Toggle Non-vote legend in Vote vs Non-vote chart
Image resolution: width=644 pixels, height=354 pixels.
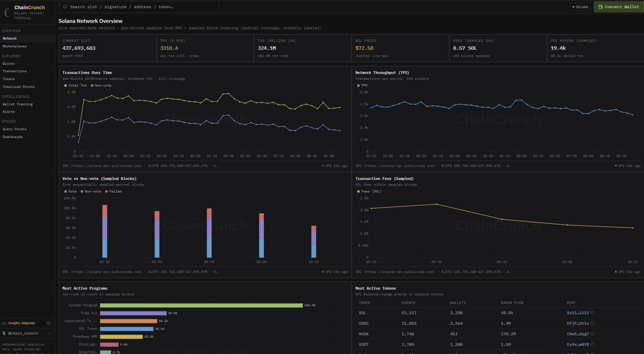click(x=90, y=191)
